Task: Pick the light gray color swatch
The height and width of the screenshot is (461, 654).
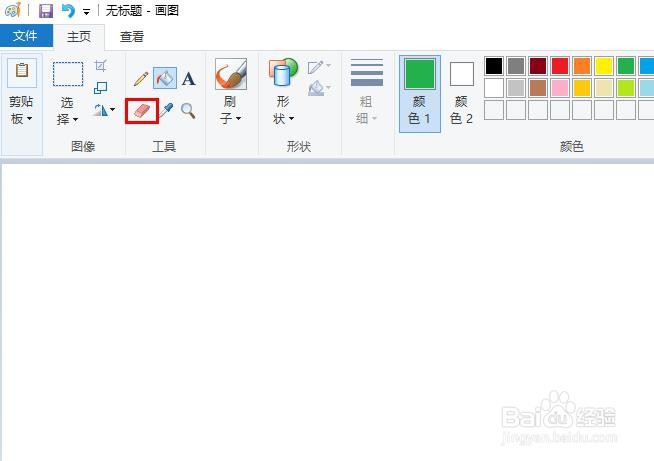Action: (516, 88)
